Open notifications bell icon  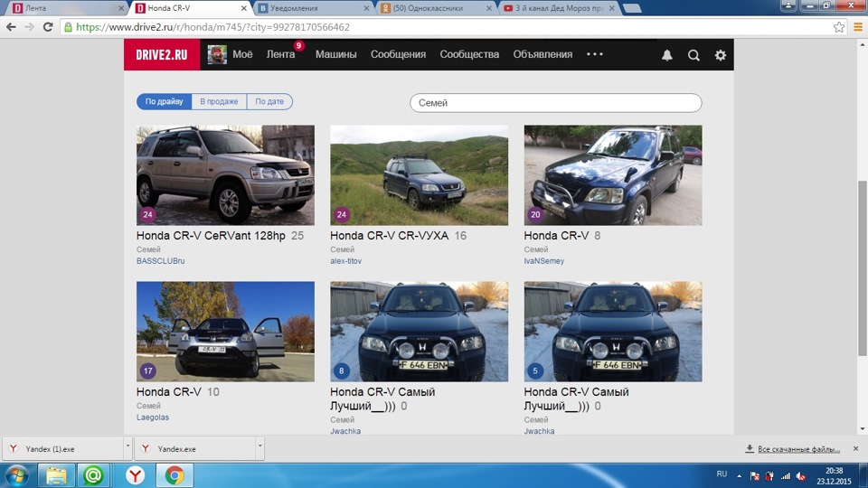667,55
